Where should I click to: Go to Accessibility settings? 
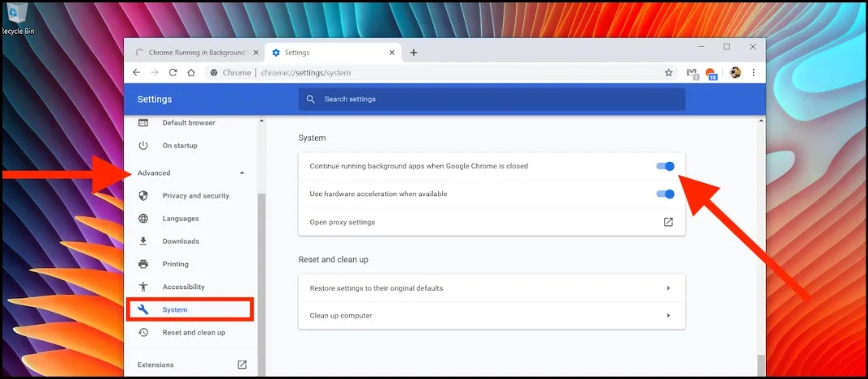183,287
